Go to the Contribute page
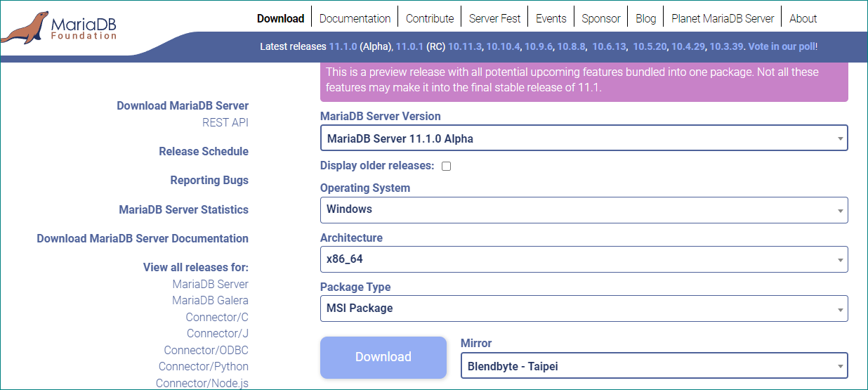 (x=430, y=18)
